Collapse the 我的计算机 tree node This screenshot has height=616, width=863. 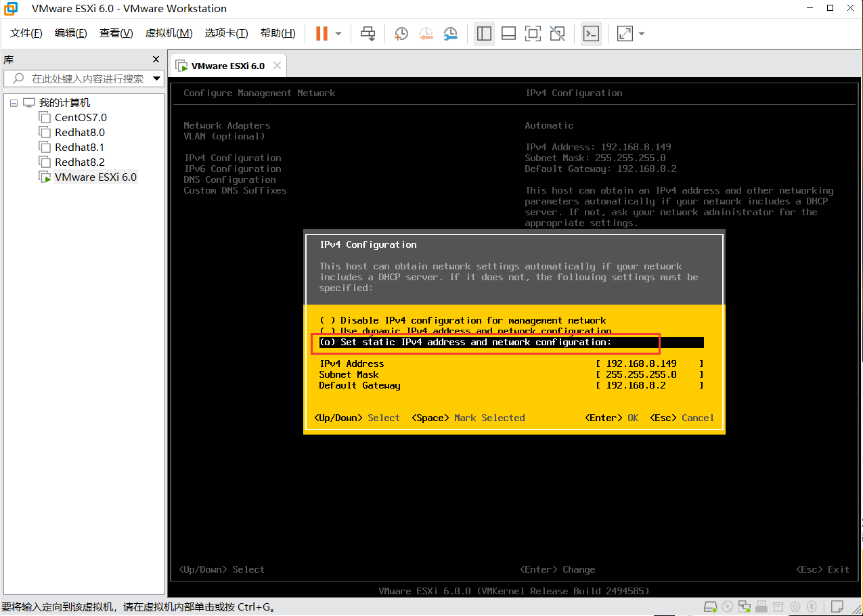tap(14, 103)
